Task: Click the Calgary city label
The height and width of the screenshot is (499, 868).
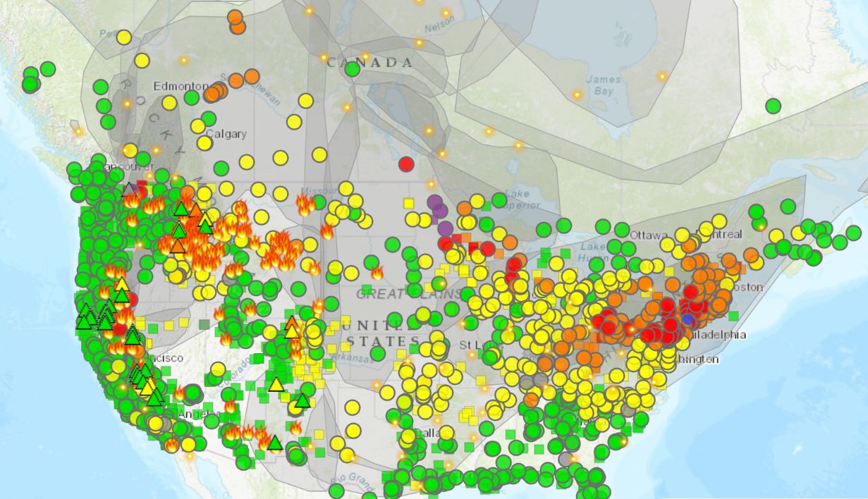Action: pyautogui.click(x=226, y=134)
